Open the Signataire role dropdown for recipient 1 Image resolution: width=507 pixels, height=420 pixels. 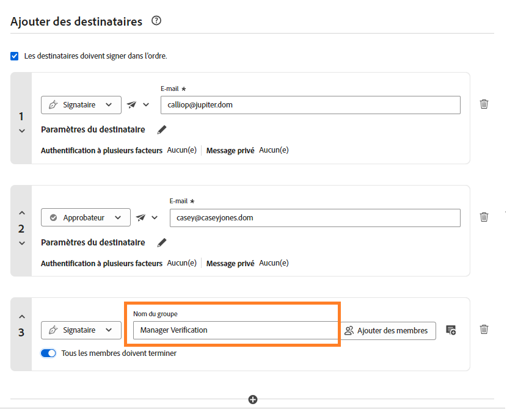[x=81, y=104]
